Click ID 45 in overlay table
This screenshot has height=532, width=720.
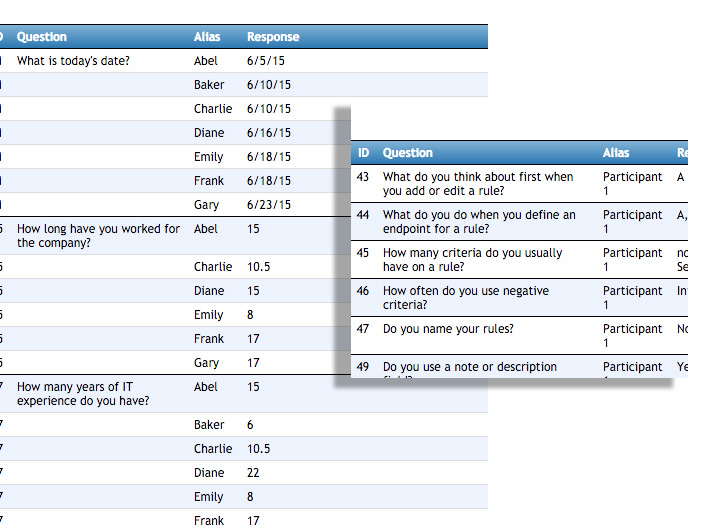click(x=363, y=253)
